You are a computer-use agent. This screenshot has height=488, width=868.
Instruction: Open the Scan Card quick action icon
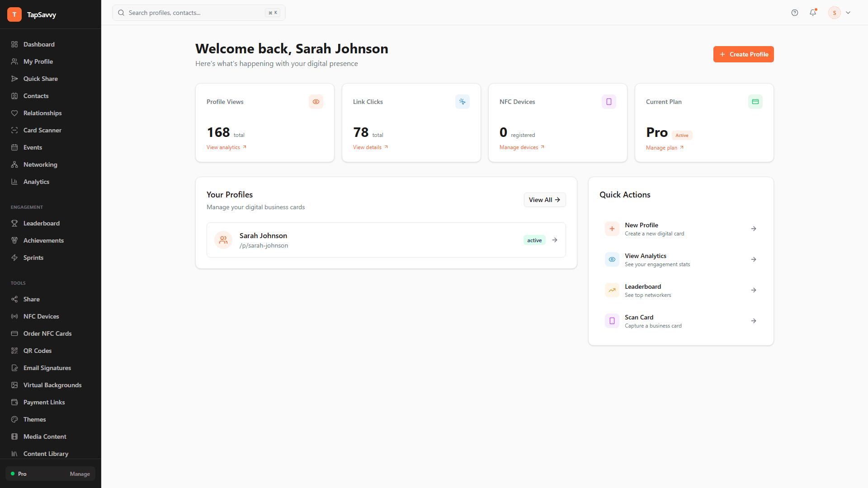tap(612, 321)
